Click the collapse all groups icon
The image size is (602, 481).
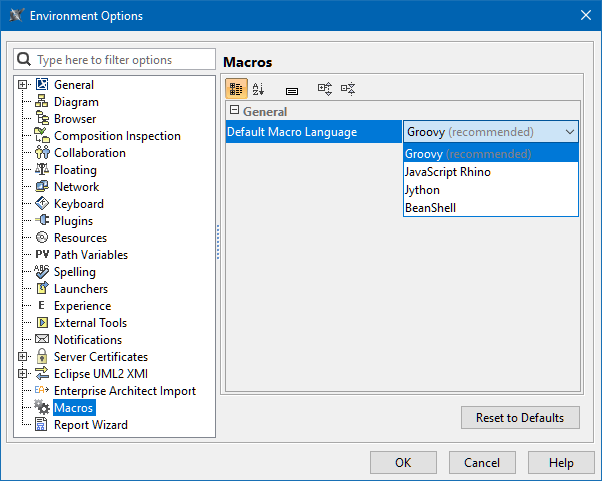click(348, 89)
